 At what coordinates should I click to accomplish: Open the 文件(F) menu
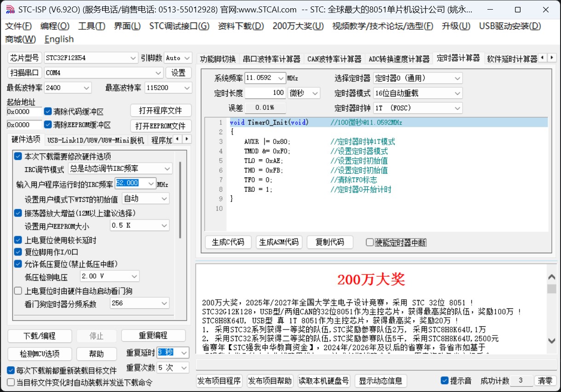click(x=18, y=26)
